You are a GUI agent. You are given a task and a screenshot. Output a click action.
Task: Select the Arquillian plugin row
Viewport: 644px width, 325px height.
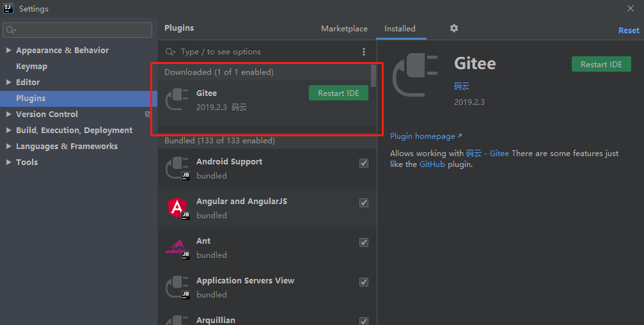pos(267,317)
